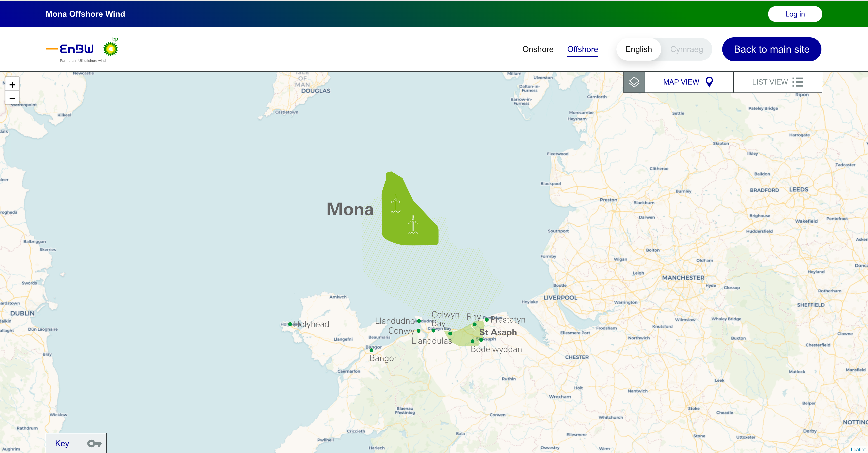Click the Bodelwyddan label
This screenshot has height=453, width=868.
click(x=496, y=349)
